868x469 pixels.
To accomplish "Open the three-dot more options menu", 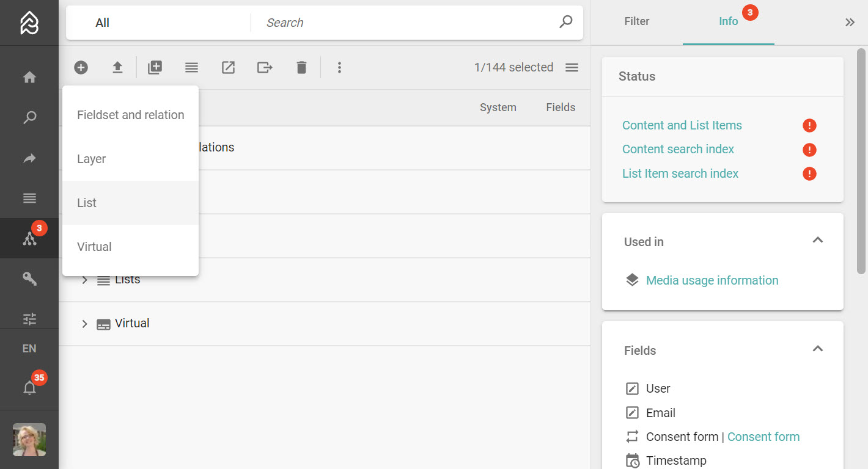I will click(339, 67).
